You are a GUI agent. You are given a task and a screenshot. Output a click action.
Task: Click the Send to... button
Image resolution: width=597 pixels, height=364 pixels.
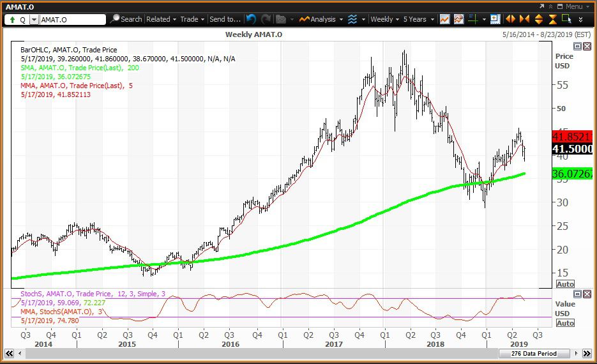click(x=225, y=19)
